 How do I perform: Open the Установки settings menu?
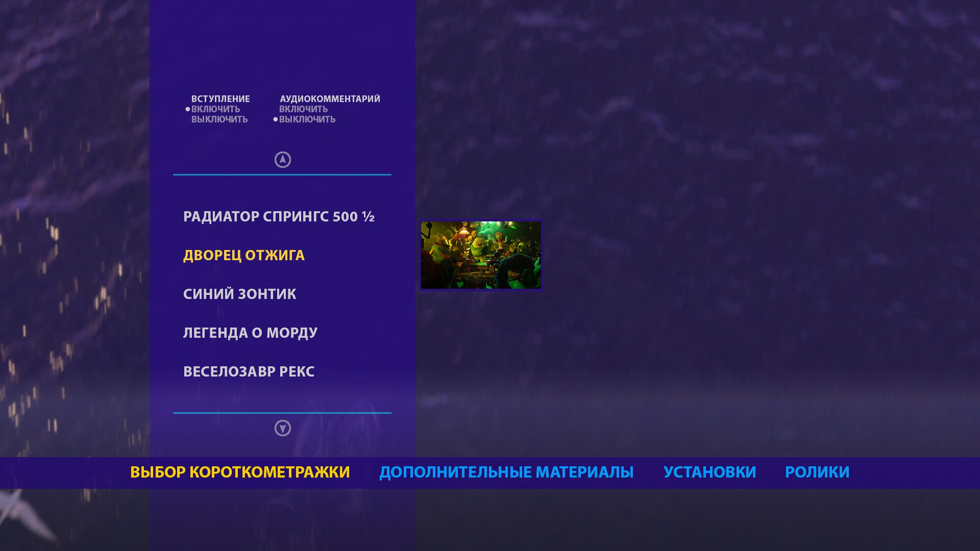click(709, 472)
